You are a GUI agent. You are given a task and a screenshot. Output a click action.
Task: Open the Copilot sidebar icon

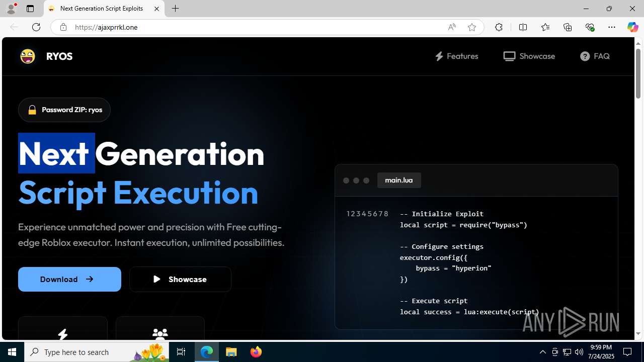coord(632,27)
